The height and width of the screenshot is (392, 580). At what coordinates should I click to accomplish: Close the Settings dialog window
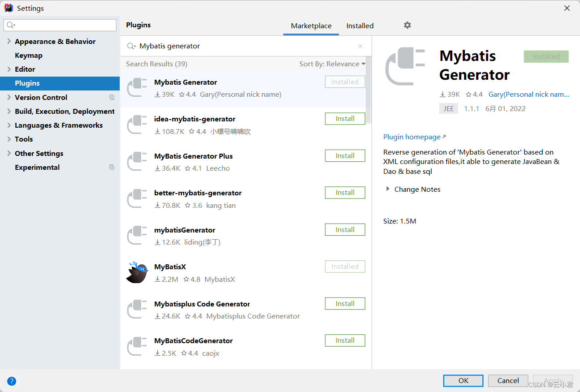click(x=567, y=8)
